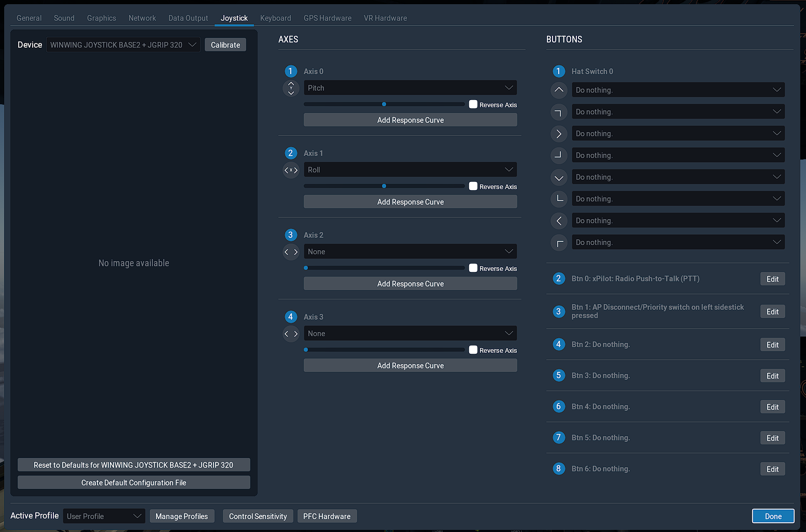
Task: Select the diagonal up-right hat switch icon
Action: click(x=559, y=112)
